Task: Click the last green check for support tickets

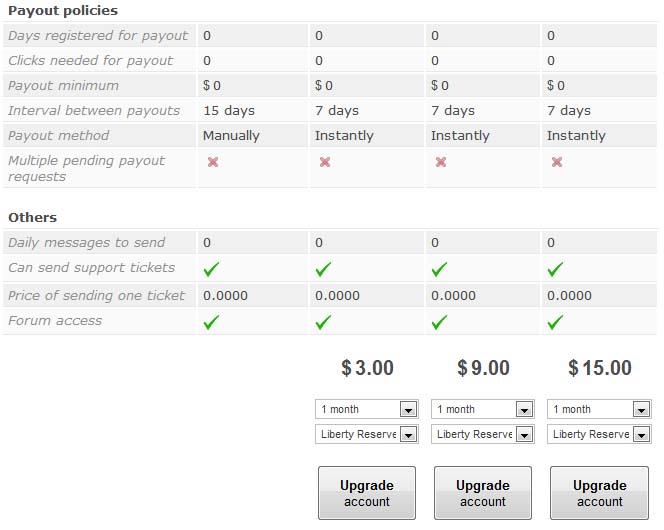Action: (x=555, y=269)
